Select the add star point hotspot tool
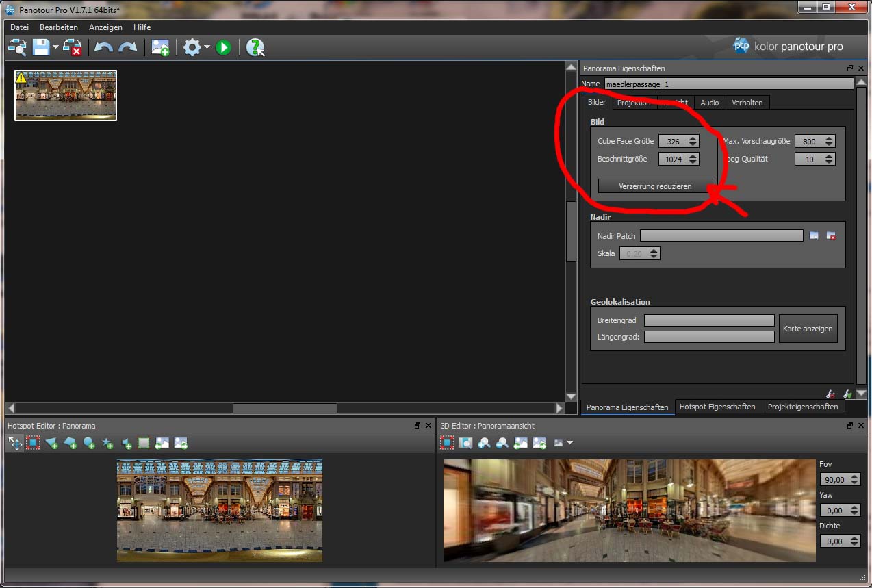 [x=107, y=443]
